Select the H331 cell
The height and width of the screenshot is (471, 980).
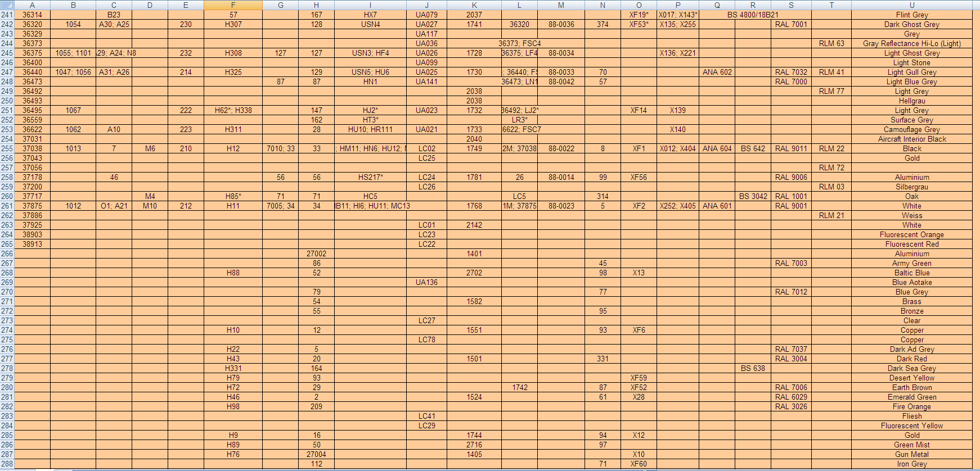pos(233,369)
